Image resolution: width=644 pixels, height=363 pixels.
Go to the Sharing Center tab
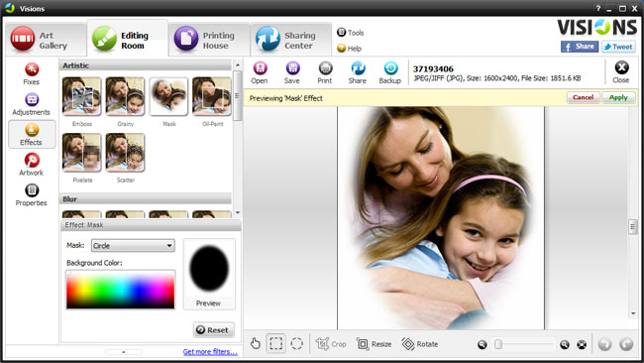[x=290, y=40]
